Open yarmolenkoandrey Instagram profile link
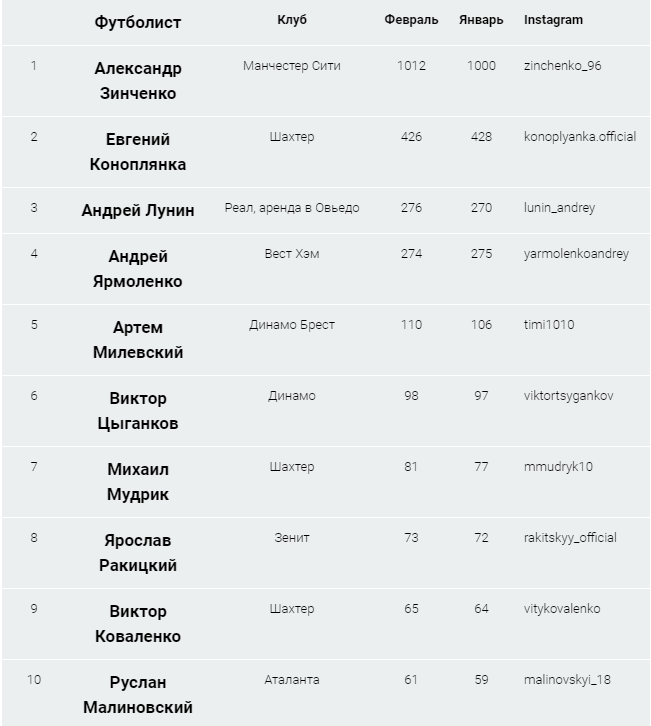Viewport: 651px width, 726px height. (x=576, y=254)
